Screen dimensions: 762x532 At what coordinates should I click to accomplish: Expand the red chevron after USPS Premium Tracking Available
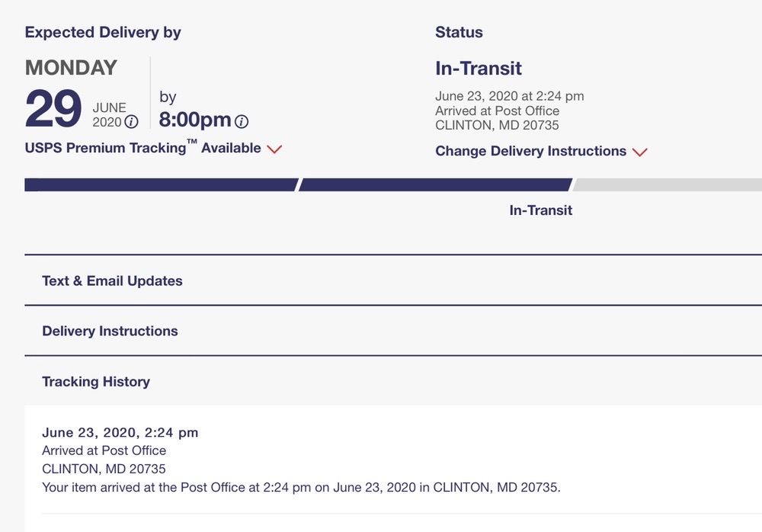tap(274, 149)
